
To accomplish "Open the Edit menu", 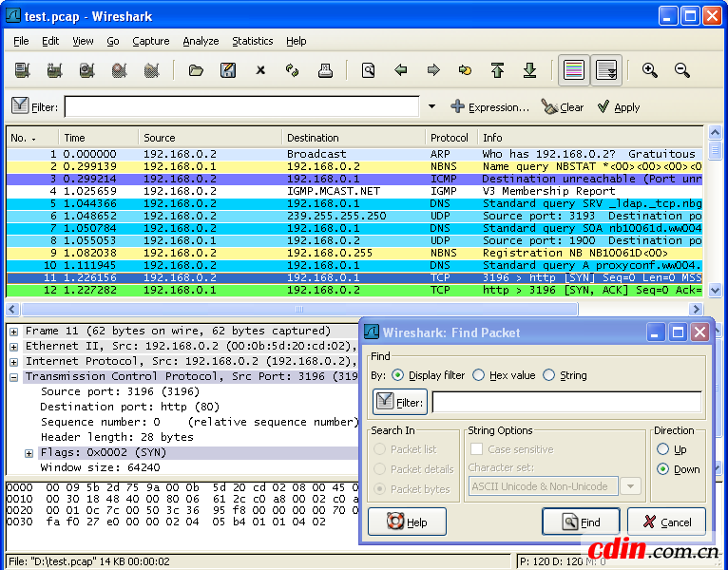I will [x=50, y=41].
